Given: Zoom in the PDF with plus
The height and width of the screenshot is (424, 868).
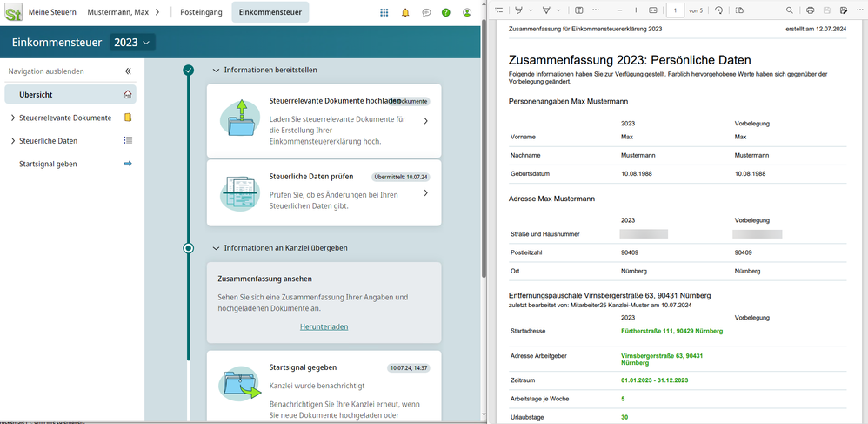Looking at the screenshot, I should tap(636, 10).
